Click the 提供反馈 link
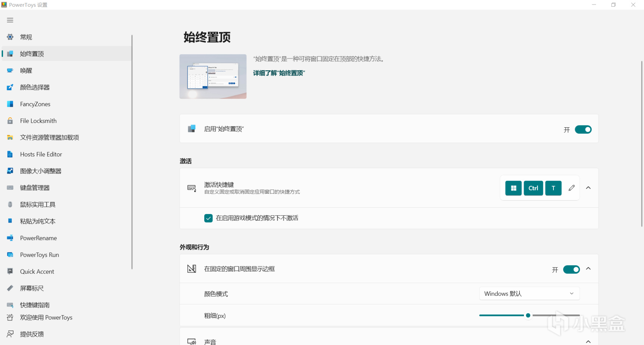This screenshot has width=644, height=345. pyautogui.click(x=32, y=334)
